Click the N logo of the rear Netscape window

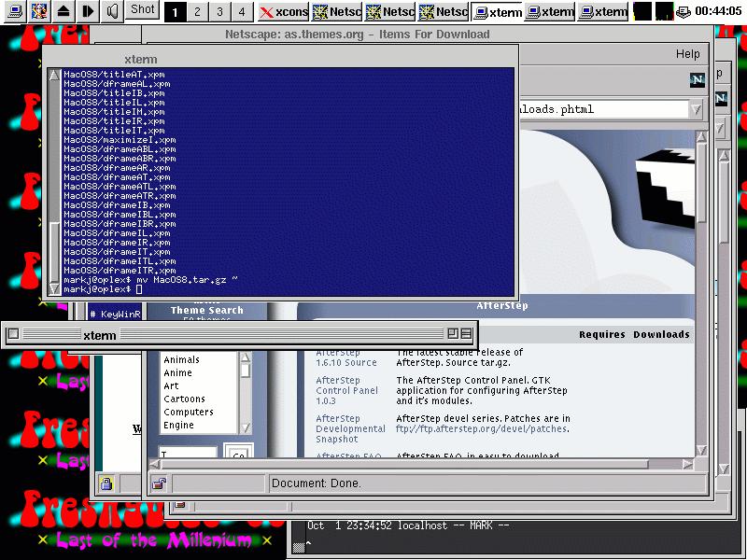click(x=720, y=98)
